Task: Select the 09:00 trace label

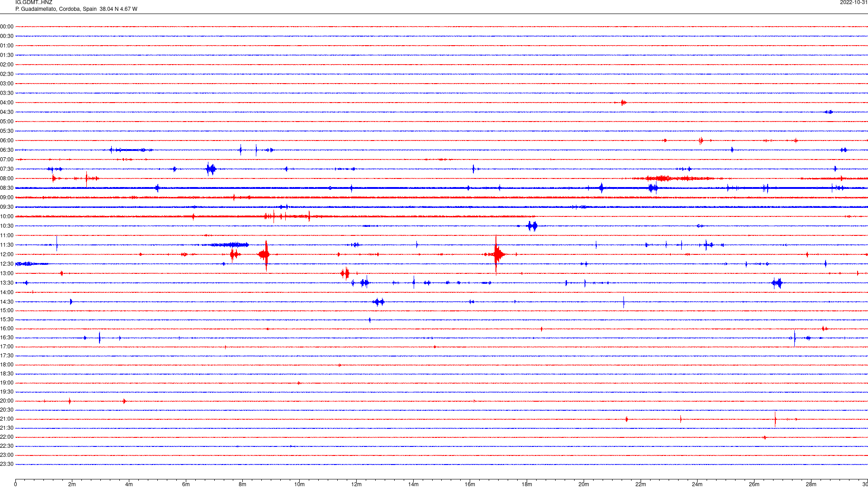Action: 7,197
